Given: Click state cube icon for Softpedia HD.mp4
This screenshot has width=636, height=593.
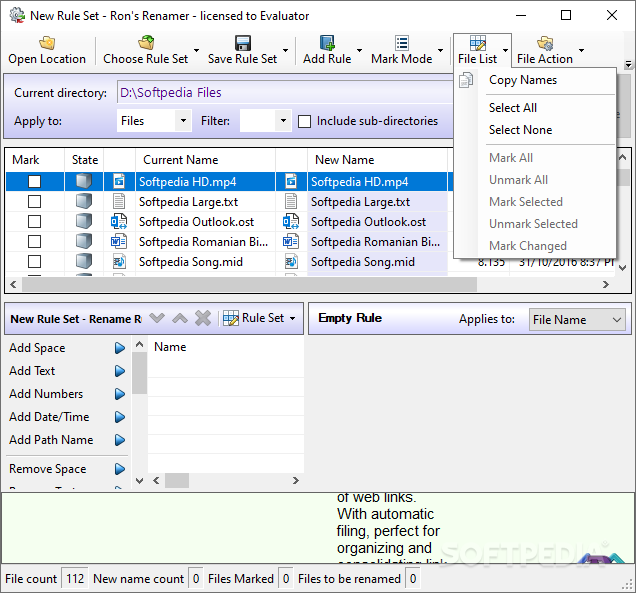Looking at the screenshot, I should click(x=84, y=181).
